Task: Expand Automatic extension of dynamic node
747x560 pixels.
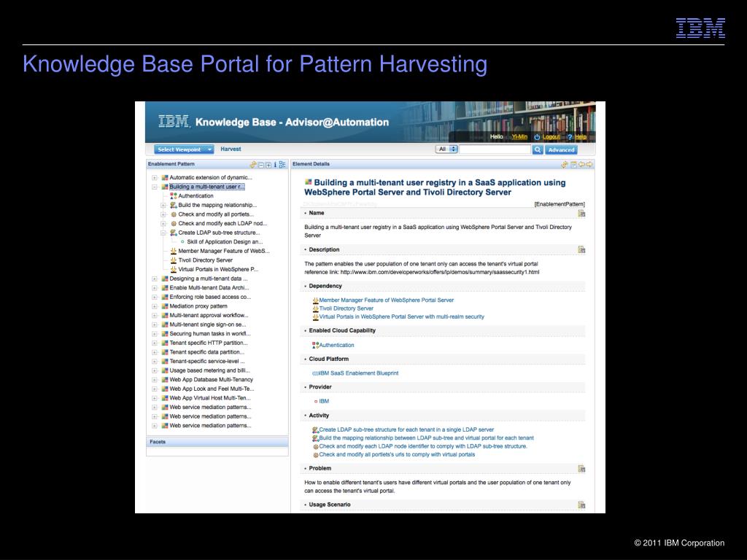Action: pos(155,178)
